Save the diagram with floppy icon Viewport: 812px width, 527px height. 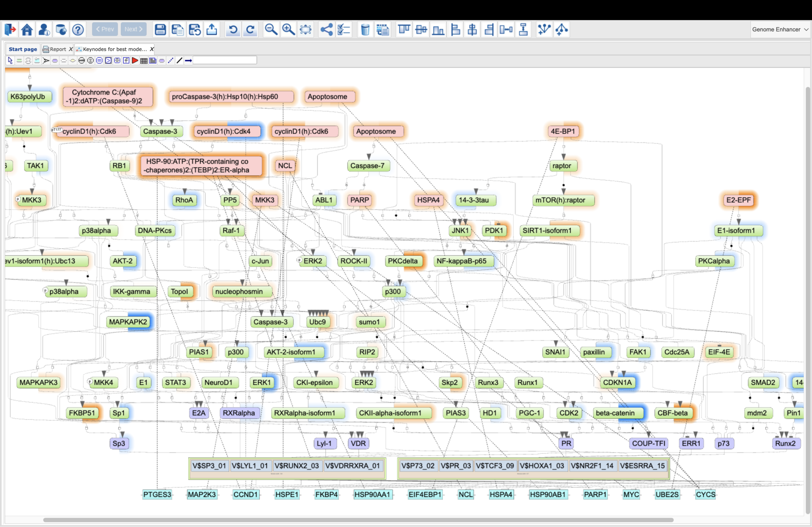pos(160,29)
